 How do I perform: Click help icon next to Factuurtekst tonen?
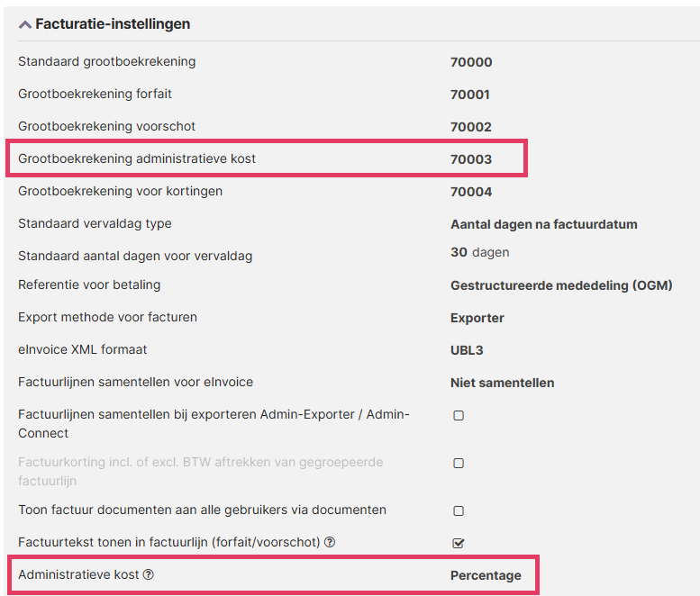pos(330,542)
